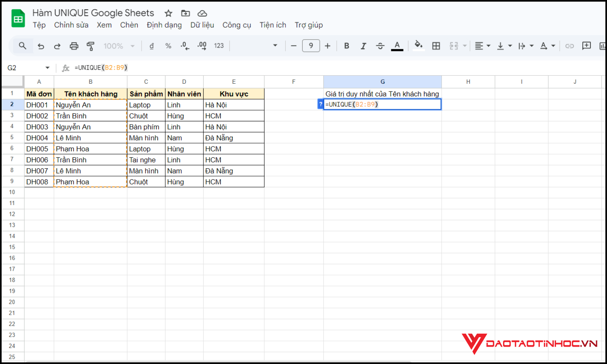
Task: Open the horizontal alignment dropdown
Action: [482, 46]
